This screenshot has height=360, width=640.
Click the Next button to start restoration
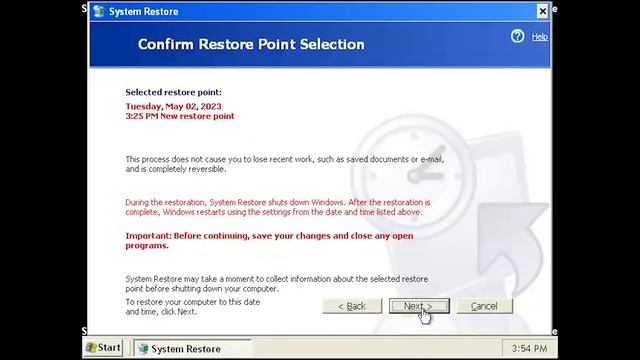(x=419, y=306)
